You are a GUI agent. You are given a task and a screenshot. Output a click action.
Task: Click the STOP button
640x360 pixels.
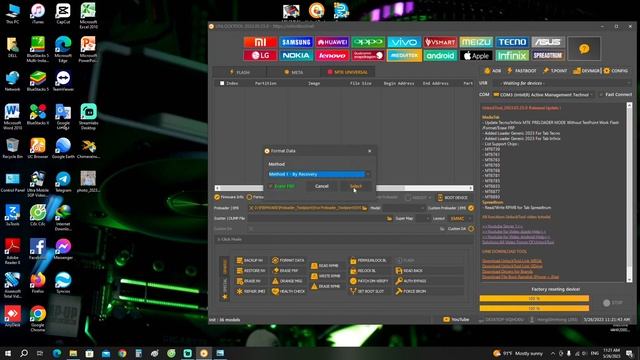613,303
